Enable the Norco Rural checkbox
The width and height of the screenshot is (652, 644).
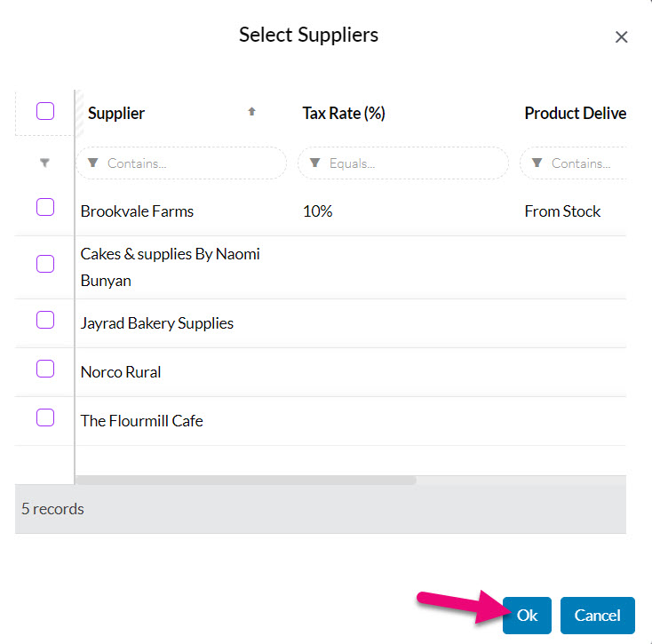[45, 369]
